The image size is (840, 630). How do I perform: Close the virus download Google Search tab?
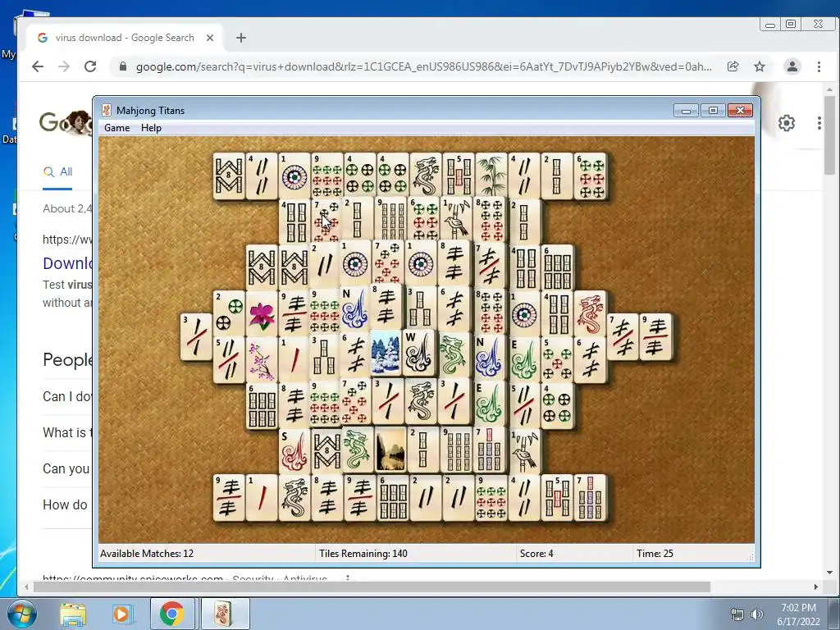[210, 38]
